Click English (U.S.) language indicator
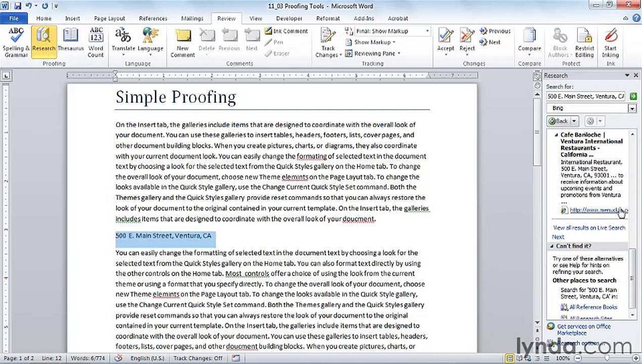Screen dimensions: 642x364 147,358
